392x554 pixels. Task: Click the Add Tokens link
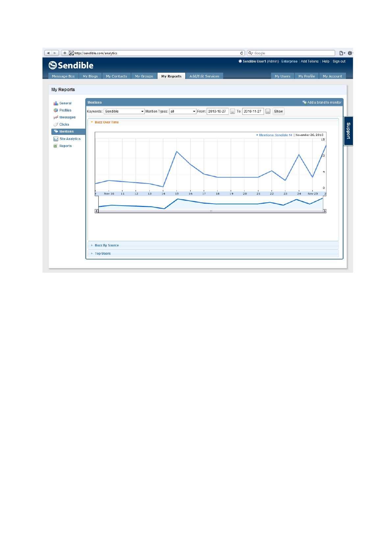point(310,62)
